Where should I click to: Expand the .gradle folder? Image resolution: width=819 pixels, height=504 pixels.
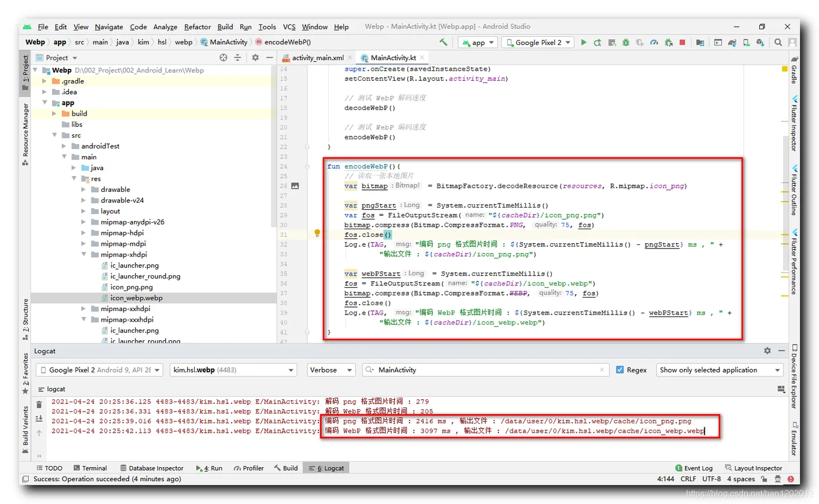pyautogui.click(x=45, y=81)
